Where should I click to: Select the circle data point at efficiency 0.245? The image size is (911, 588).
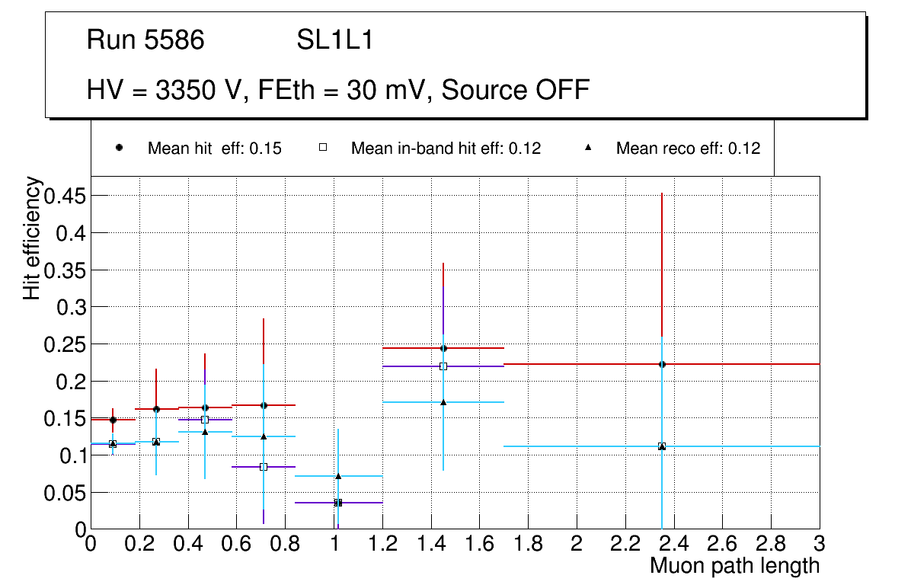point(443,348)
